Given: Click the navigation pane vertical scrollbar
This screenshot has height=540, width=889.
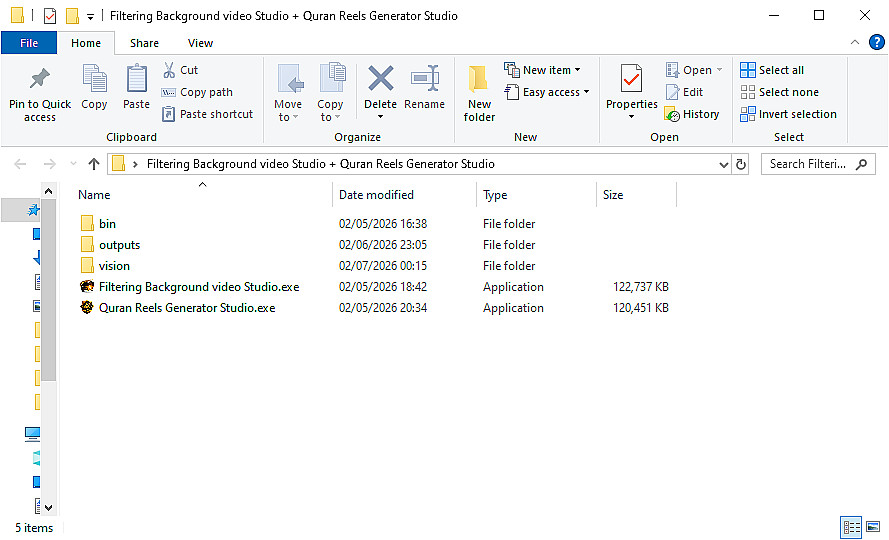Looking at the screenshot, I should 48,300.
